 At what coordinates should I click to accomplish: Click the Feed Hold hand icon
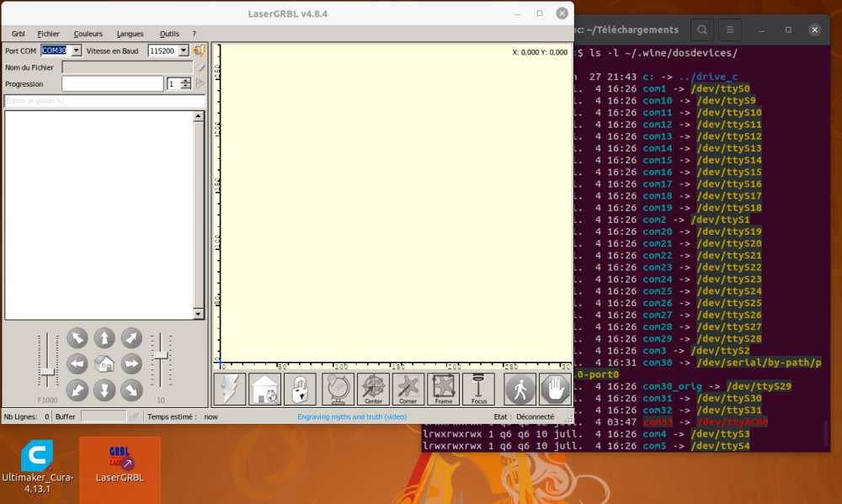point(555,389)
